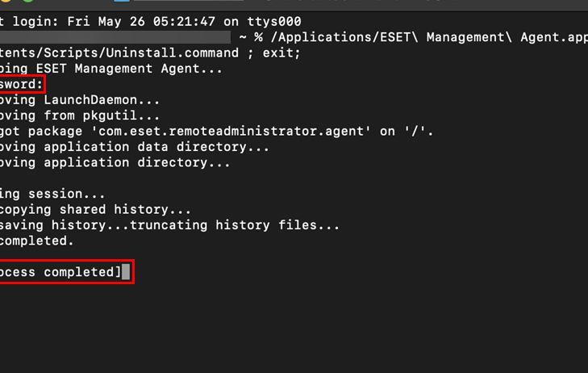Click the terminal cursor block
Screen dimensions: 588x373
point(126,272)
